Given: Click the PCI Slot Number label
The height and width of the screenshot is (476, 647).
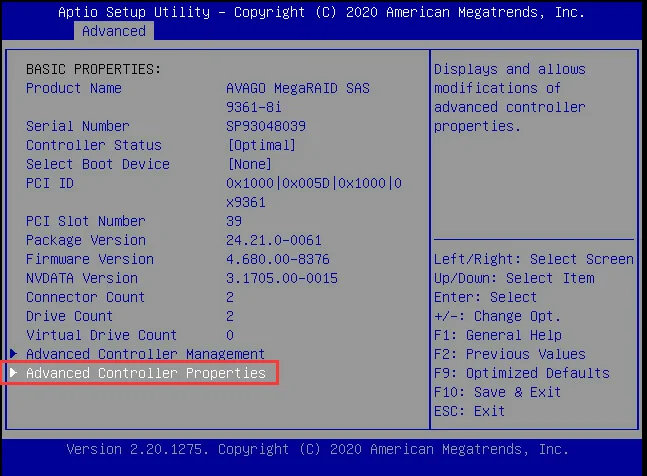Looking at the screenshot, I should [86, 221].
